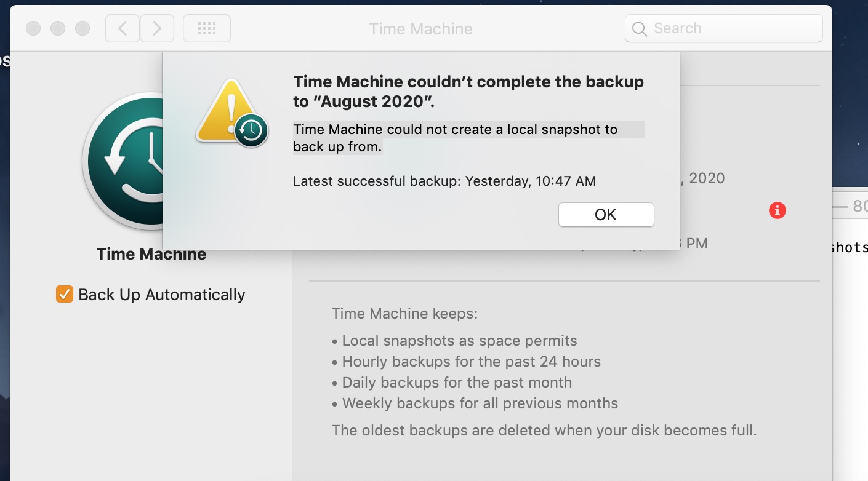Click the Latest successful backup line

[444, 181]
